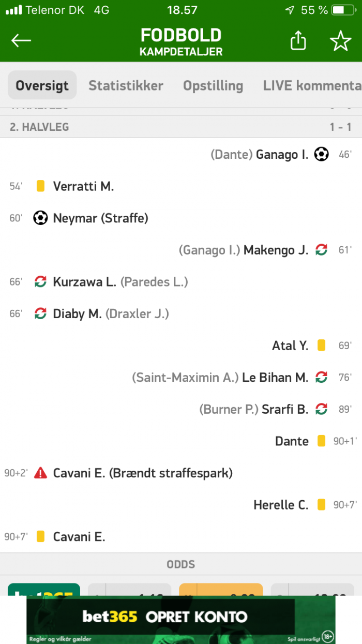The width and height of the screenshot is (362, 644).
Task: Select the Oversigt tab
Action: [42, 85]
